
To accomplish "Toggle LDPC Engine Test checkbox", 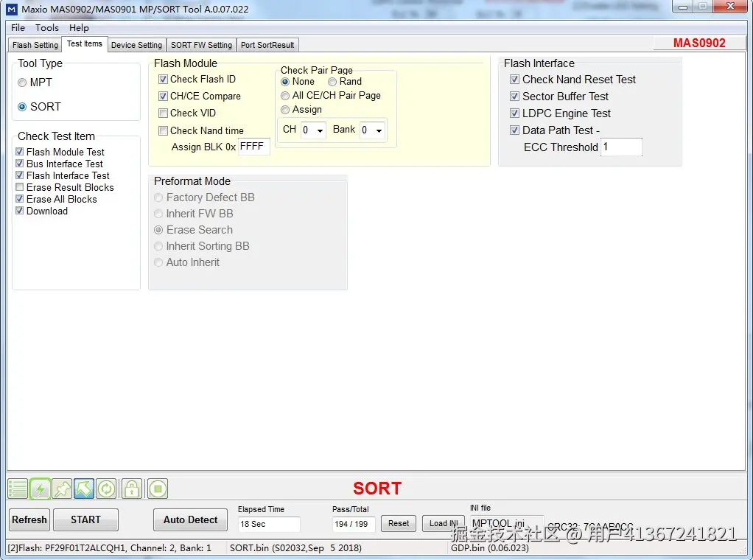I will [x=515, y=113].
